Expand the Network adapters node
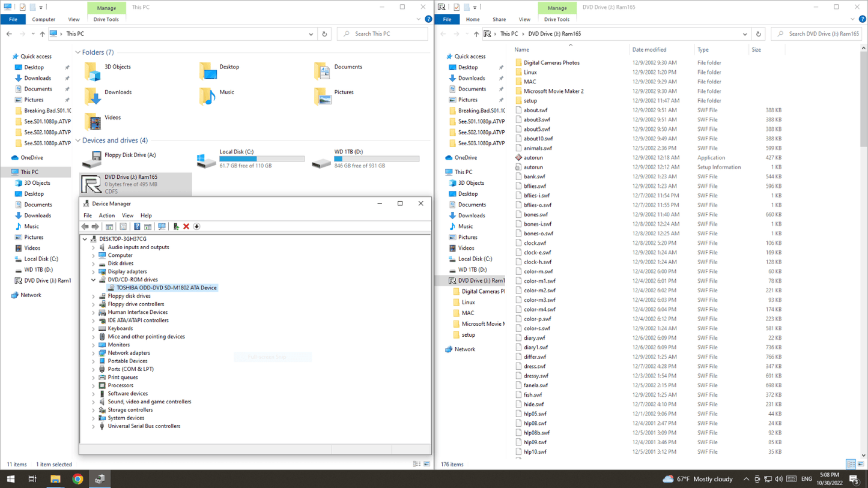 point(94,353)
